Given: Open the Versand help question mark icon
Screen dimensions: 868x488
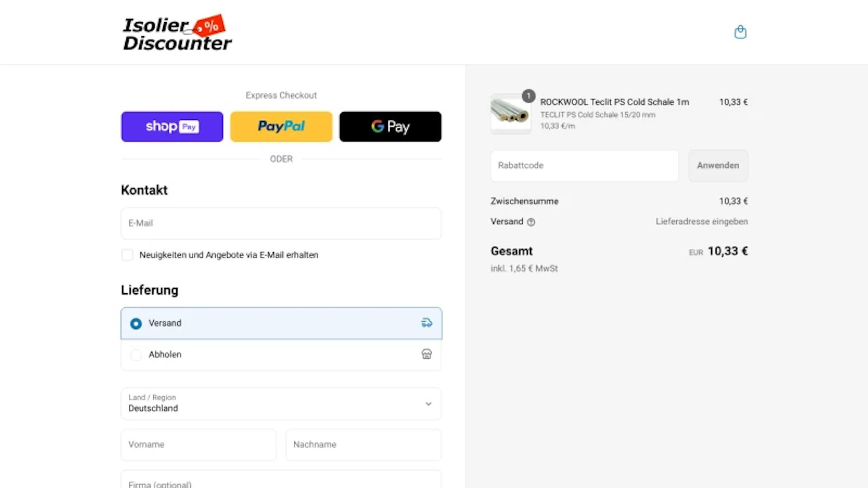Looking at the screenshot, I should 531,222.
